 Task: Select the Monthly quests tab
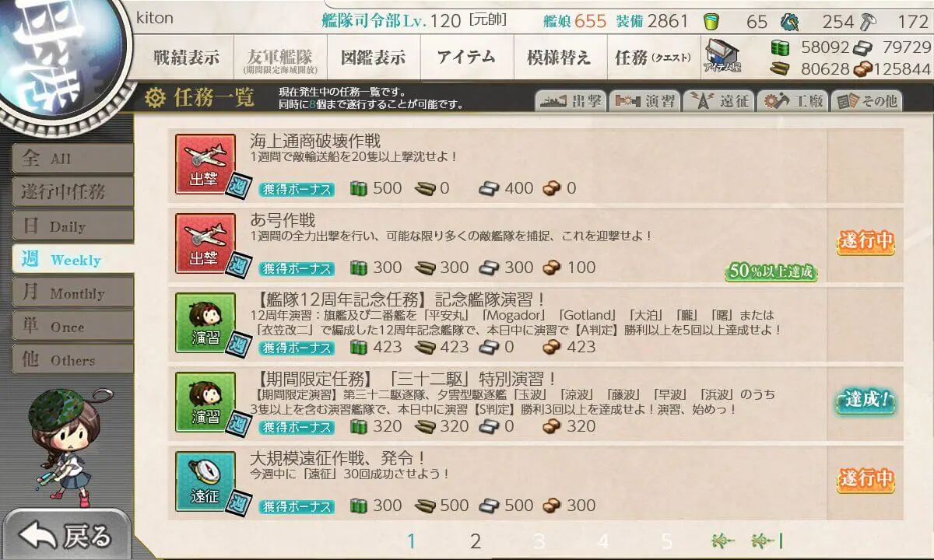72,293
